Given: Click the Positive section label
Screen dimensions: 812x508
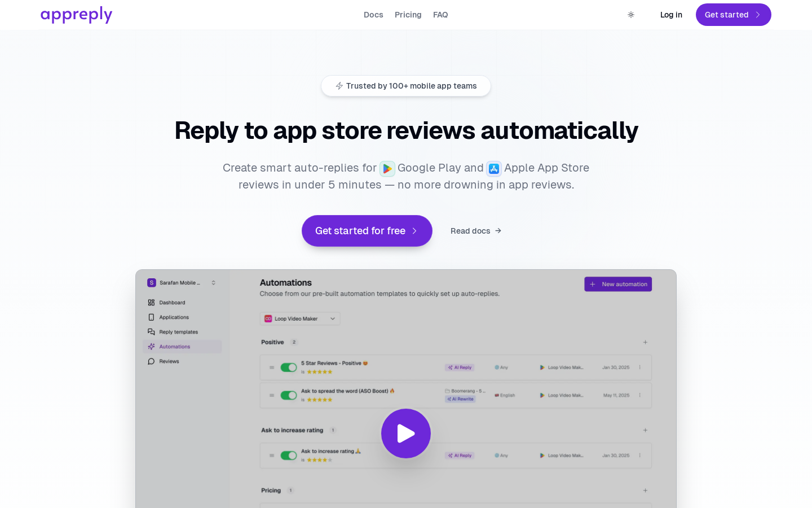Looking at the screenshot, I should (x=272, y=342).
